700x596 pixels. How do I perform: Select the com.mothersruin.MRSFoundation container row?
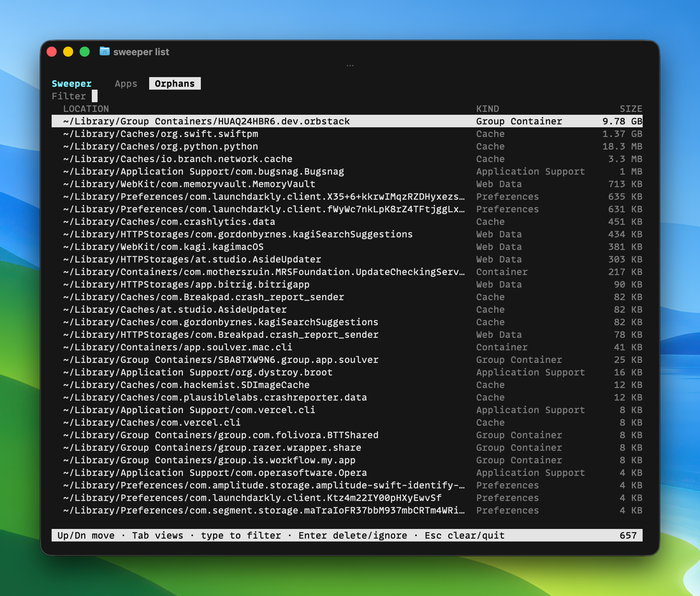tap(347, 272)
